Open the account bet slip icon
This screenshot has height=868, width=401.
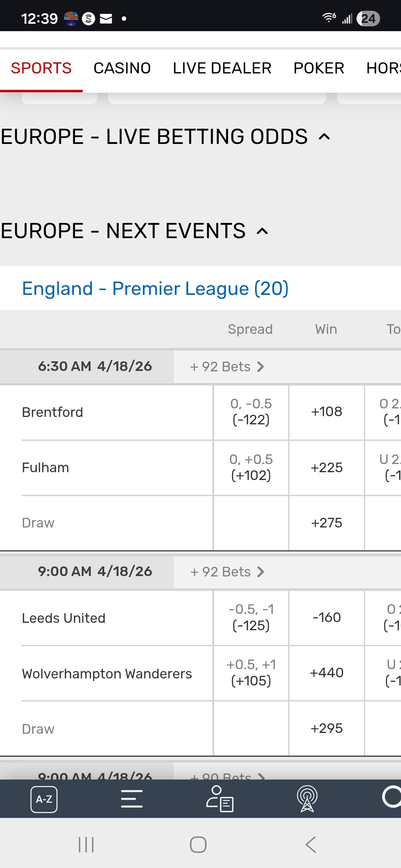tap(220, 799)
